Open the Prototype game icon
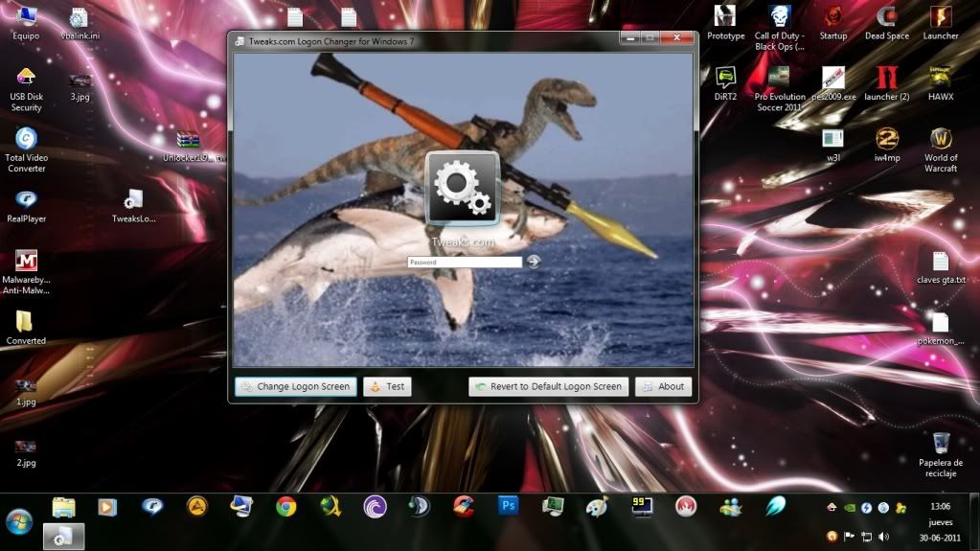The image size is (980, 551). coord(725,22)
